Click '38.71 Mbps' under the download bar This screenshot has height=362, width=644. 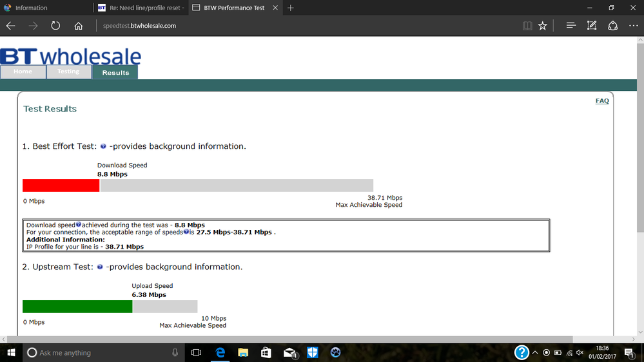[x=385, y=198]
